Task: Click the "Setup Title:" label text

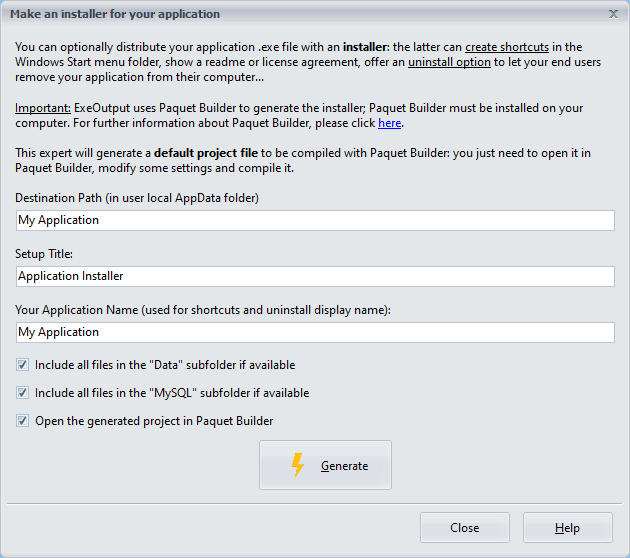Action: point(45,254)
